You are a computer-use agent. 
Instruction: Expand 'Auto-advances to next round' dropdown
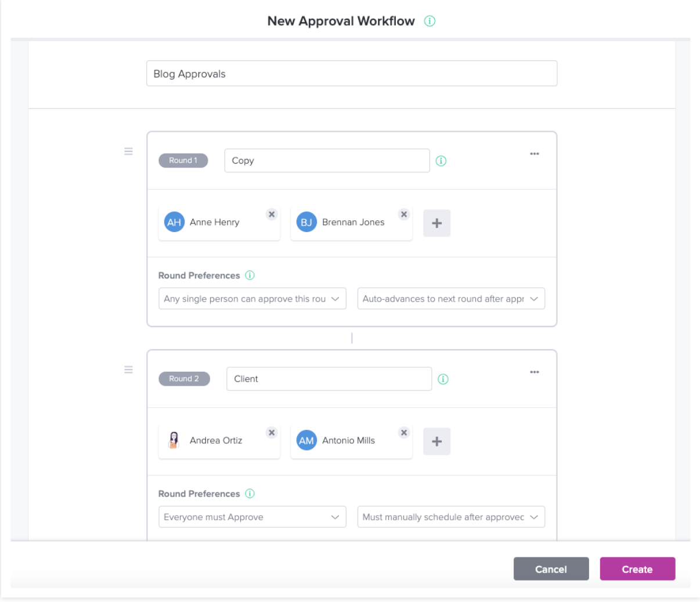450,299
